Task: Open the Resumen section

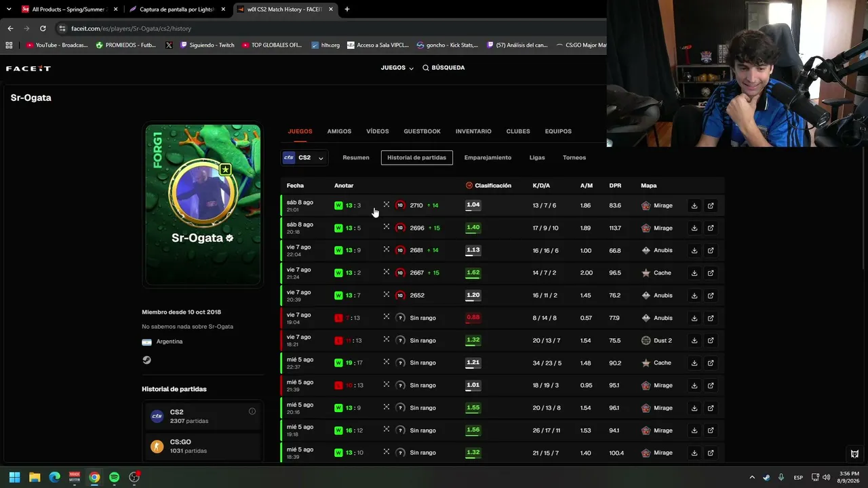Action: (356, 158)
